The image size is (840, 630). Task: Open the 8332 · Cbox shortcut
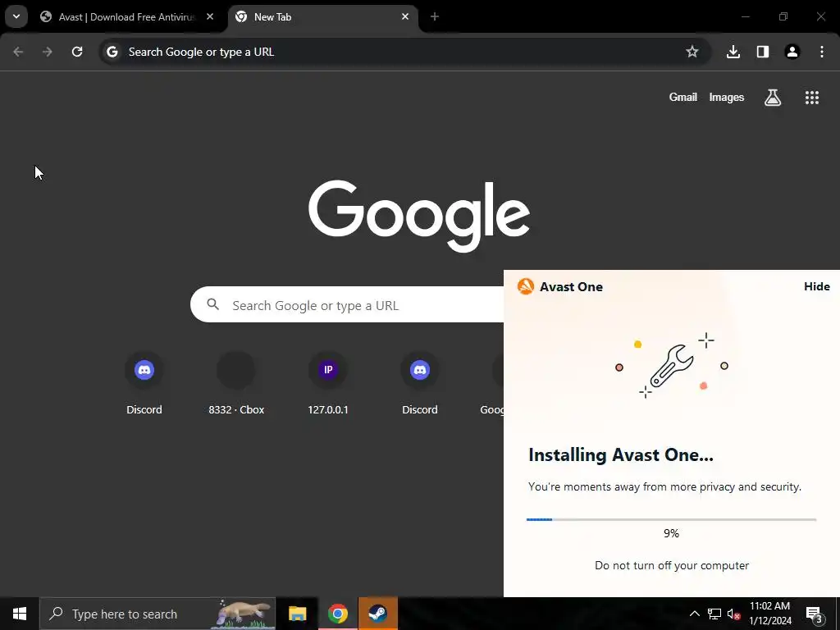coord(236,382)
